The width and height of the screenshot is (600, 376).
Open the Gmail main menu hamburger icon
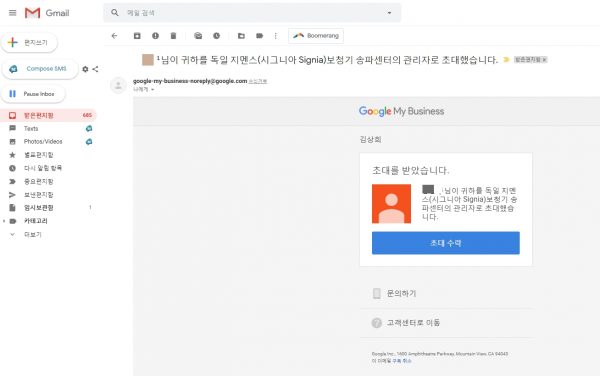(x=12, y=13)
